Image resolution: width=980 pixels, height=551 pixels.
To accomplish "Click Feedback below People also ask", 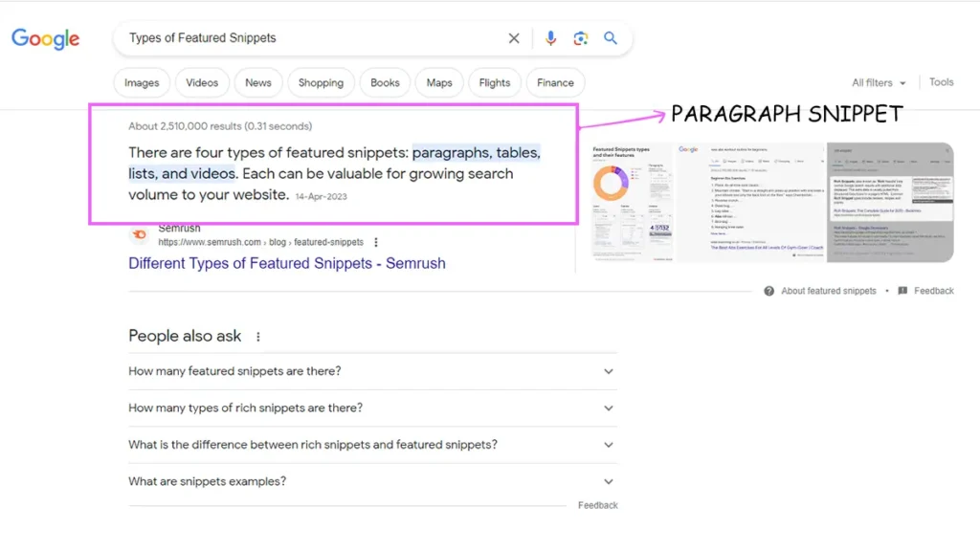I will coord(597,505).
